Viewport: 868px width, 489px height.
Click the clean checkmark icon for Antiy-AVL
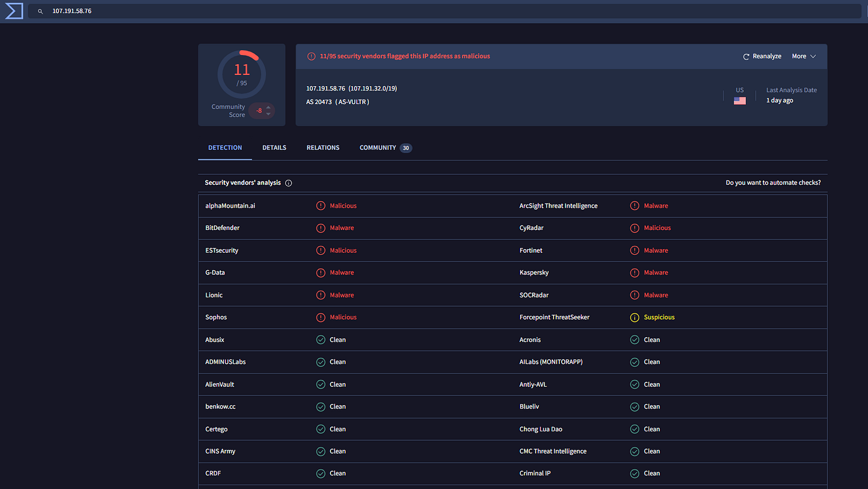(x=634, y=384)
